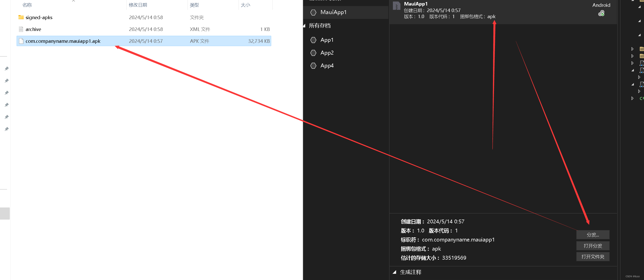This screenshot has width=644, height=280.
Task: Click the 分发... button
Action: [x=593, y=235]
